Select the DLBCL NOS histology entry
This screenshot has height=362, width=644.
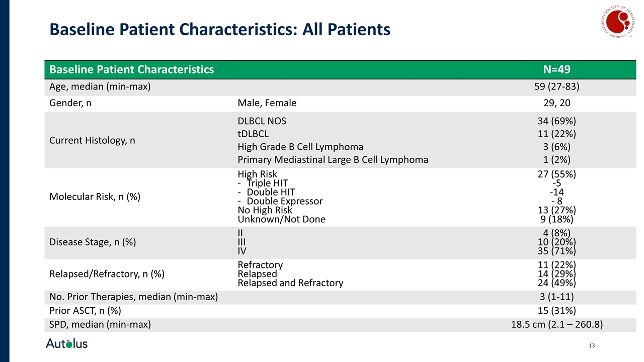[262, 121]
